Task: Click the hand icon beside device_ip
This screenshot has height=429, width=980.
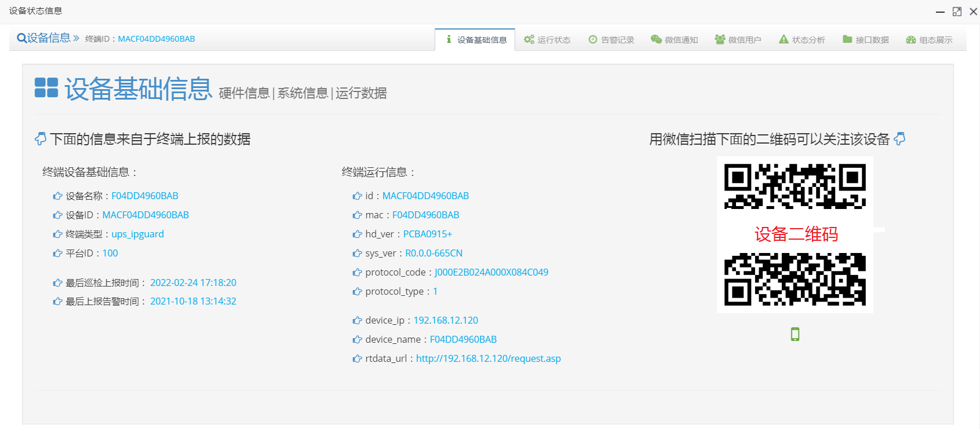Action: (x=357, y=321)
